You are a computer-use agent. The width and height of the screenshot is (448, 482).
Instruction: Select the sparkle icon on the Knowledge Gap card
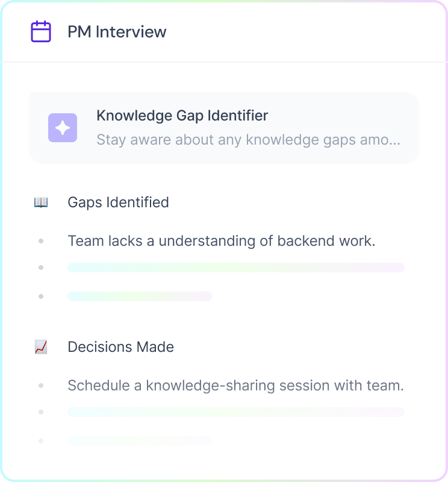pos(63,127)
